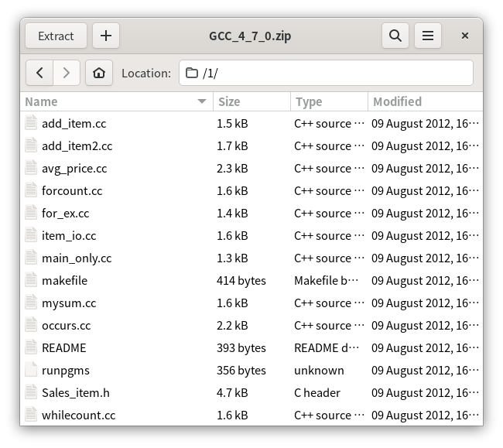The height and width of the screenshot is (448, 503).
Task: Select the add_item.cc file
Action: pos(74,123)
